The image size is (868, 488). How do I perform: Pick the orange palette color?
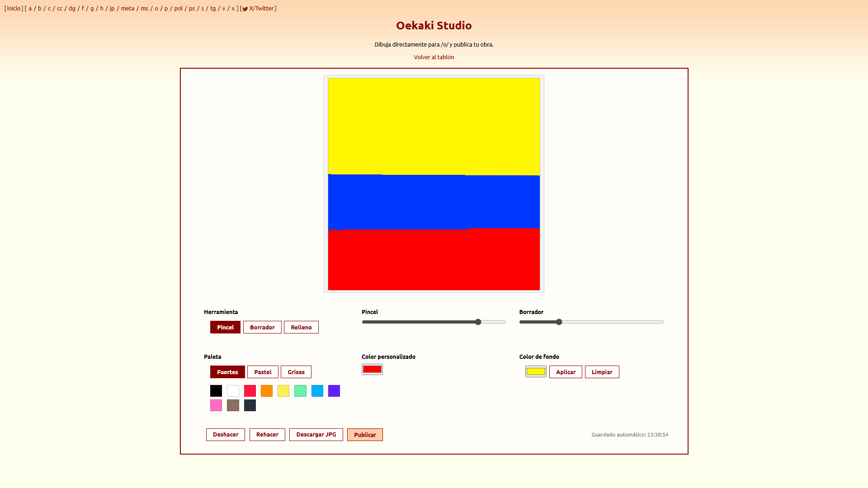click(x=267, y=391)
